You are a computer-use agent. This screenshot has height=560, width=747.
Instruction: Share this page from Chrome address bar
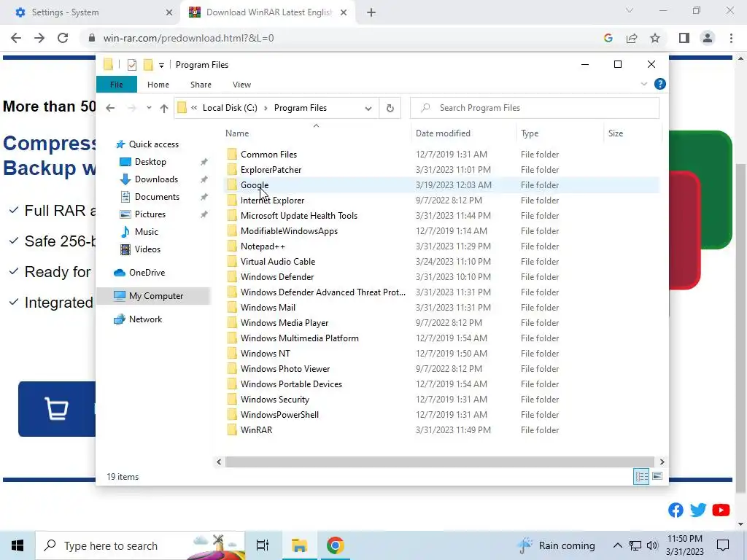[x=632, y=38]
